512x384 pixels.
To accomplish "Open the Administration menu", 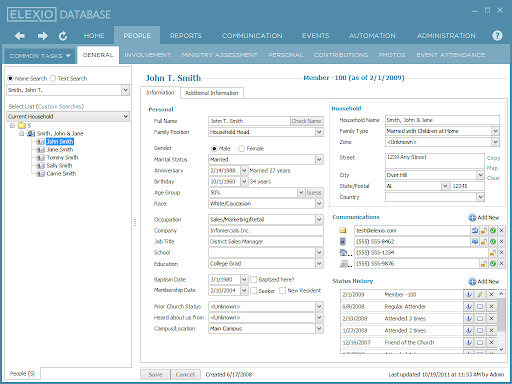I will tap(446, 35).
